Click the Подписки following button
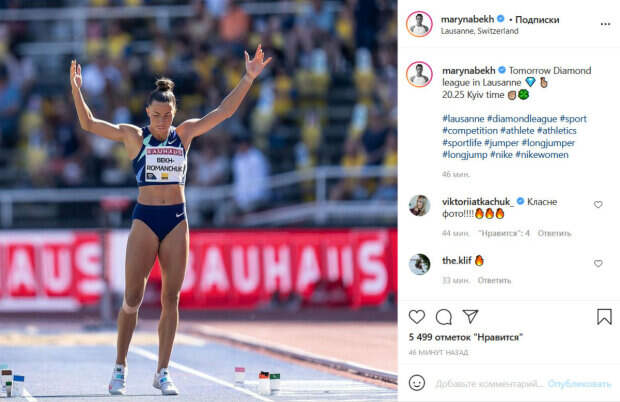Image resolution: width=620 pixels, height=402 pixels. pyautogui.click(x=537, y=19)
